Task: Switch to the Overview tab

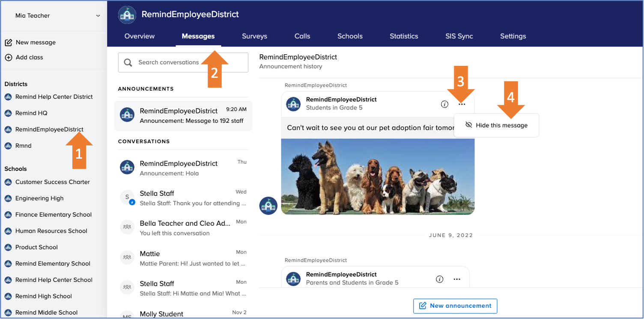Action: pyautogui.click(x=140, y=36)
